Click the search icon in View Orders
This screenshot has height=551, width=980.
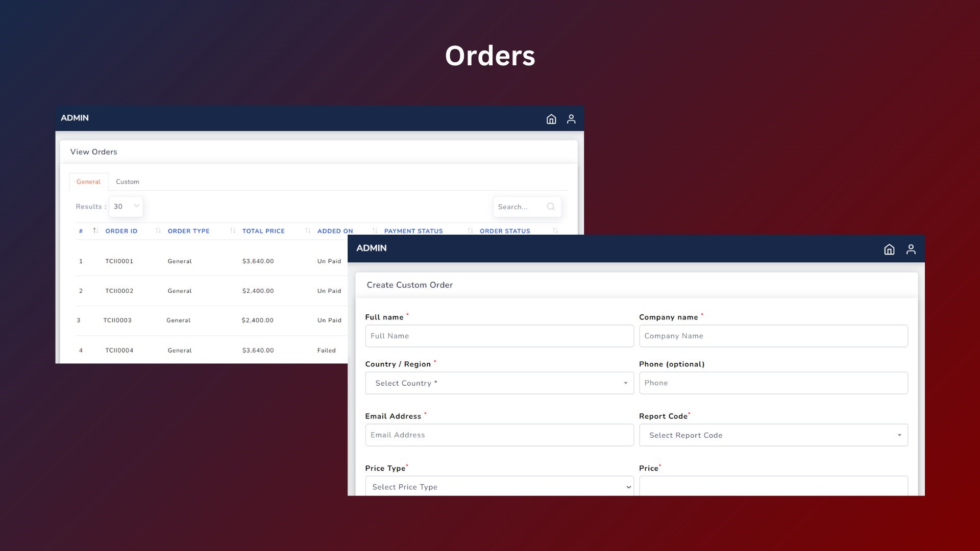pyautogui.click(x=551, y=207)
